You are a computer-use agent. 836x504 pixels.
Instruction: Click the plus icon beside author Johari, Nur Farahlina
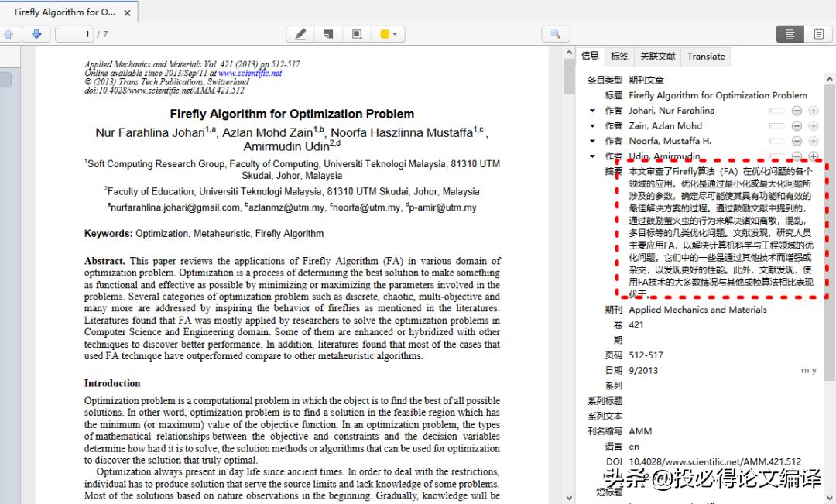814,110
